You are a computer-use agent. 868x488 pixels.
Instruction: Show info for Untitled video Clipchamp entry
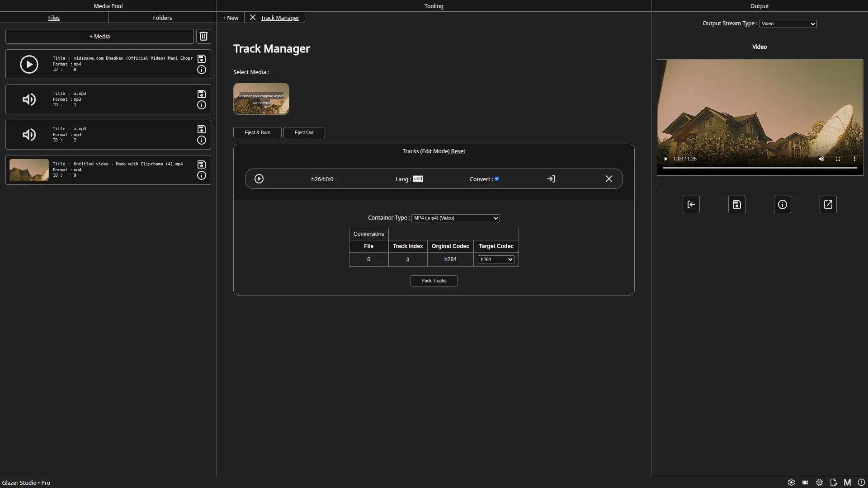tap(202, 175)
